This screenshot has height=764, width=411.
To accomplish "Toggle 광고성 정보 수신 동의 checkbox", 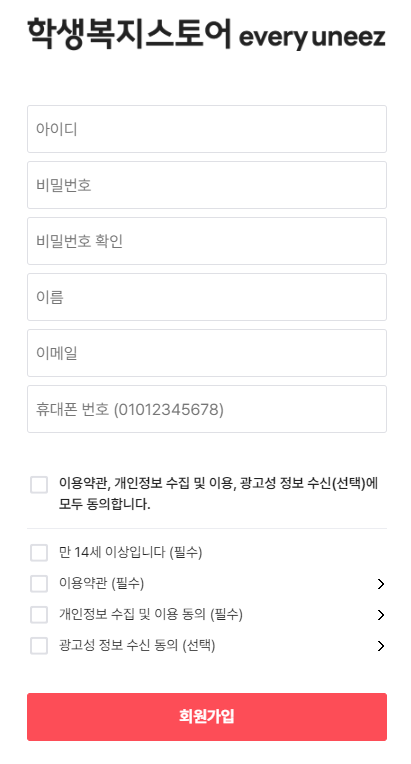I will [39, 646].
